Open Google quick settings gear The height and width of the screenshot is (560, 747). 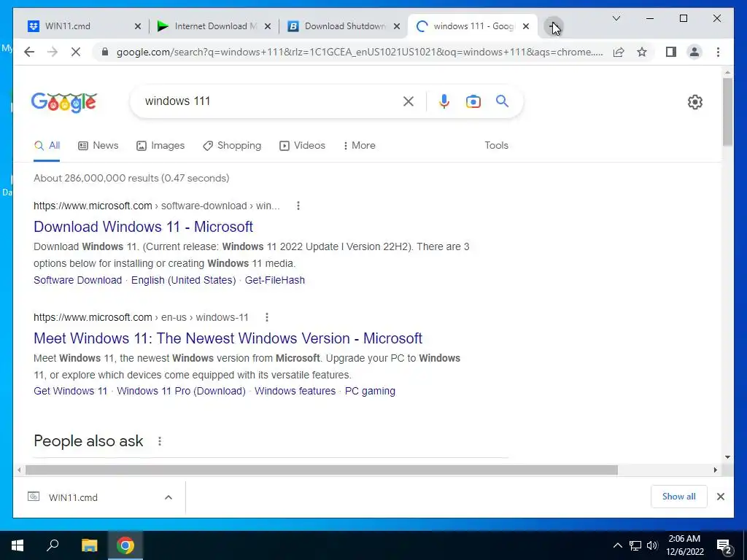695,102
